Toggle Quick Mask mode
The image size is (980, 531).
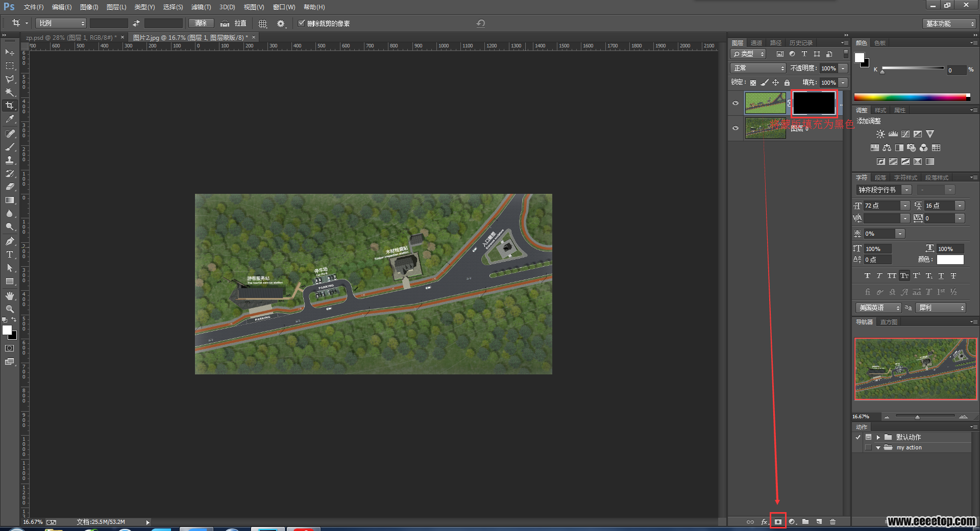[10, 348]
